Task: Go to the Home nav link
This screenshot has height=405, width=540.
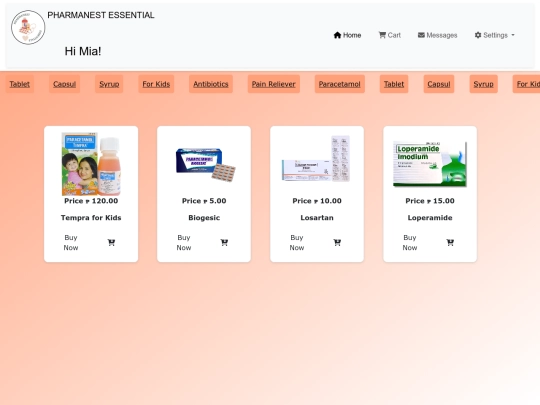Action: (347, 35)
